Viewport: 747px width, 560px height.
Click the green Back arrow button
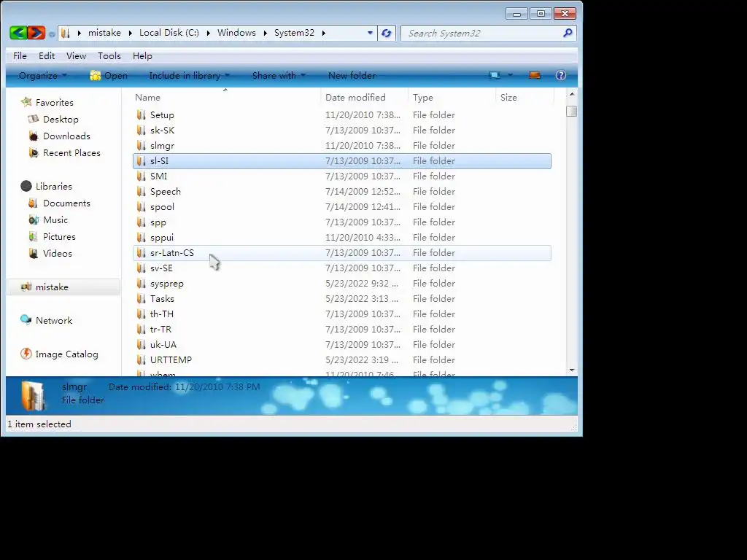[18, 33]
